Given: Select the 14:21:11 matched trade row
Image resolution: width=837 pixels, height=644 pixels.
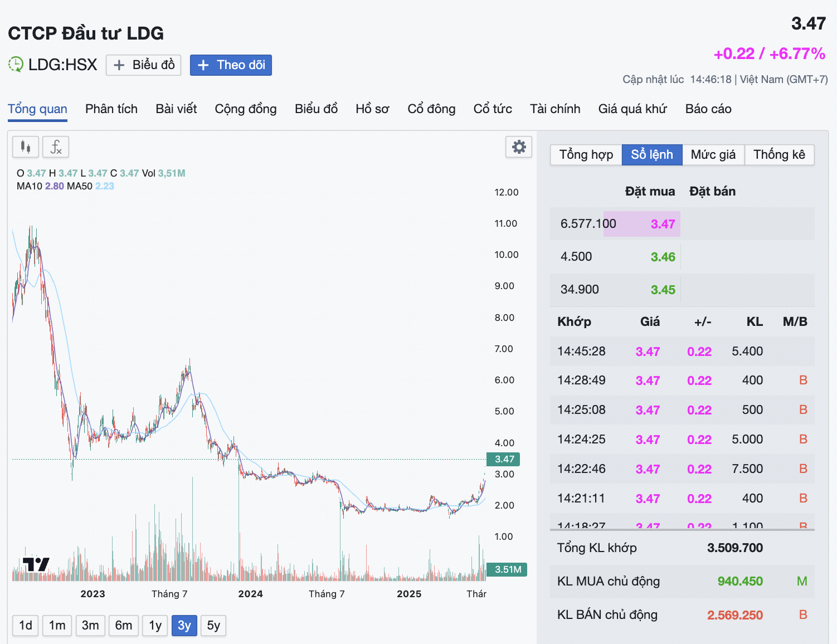Looking at the screenshot, I should (x=682, y=499).
